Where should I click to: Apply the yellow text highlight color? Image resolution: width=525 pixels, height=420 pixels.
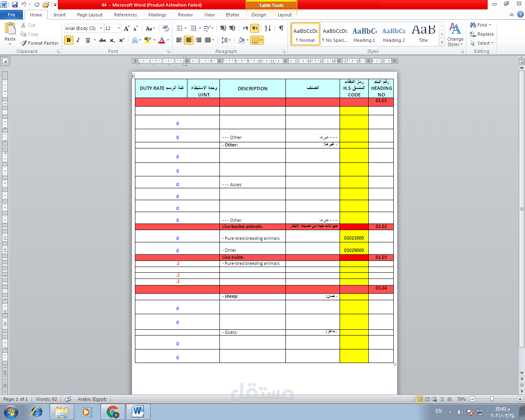point(147,40)
